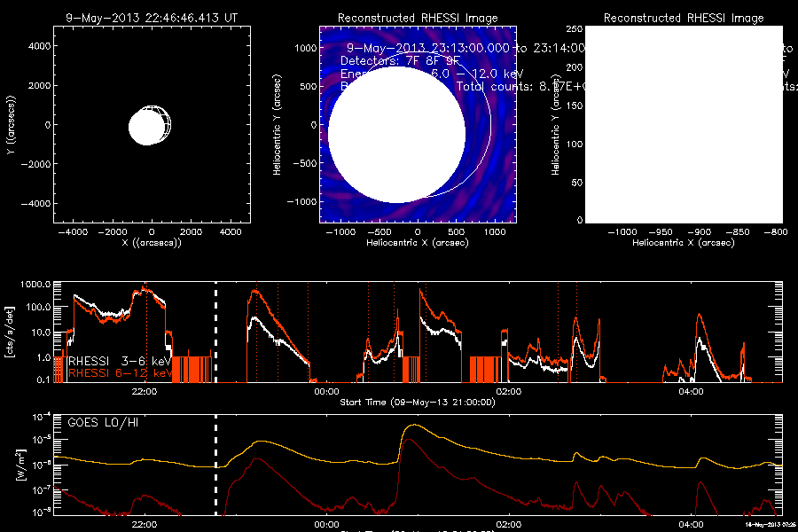Image resolution: width=798 pixels, height=532 pixels.
Task: Click "Heliocentric X (arcsec)" under the 6.0-12.0 keV image
Action: pos(418,243)
